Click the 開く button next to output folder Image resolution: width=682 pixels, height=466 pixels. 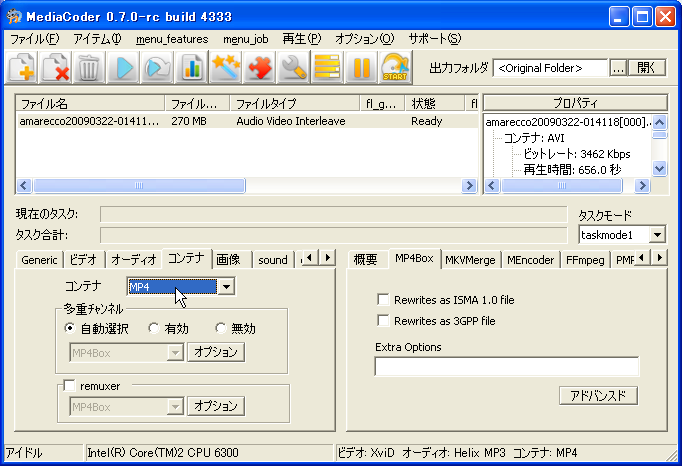[x=649, y=68]
